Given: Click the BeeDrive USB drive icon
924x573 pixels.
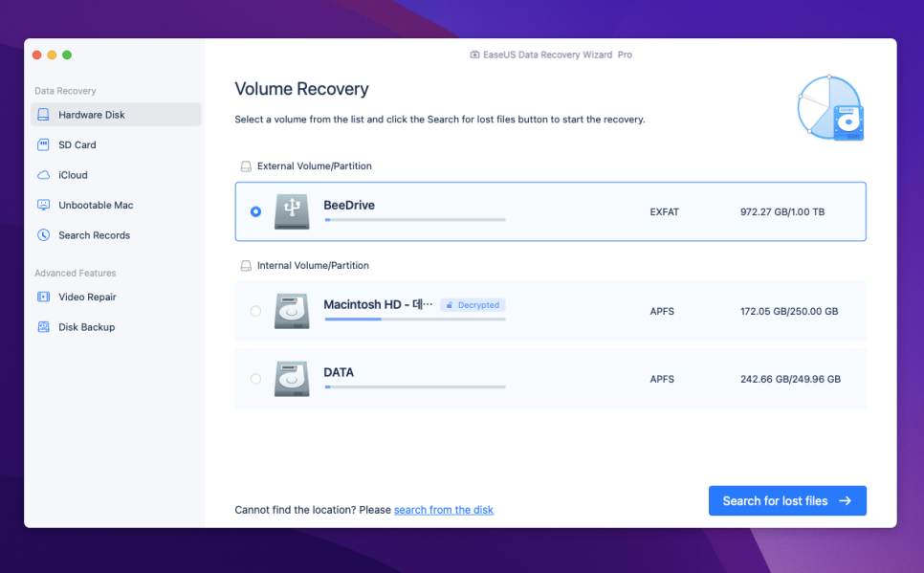Looking at the screenshot, I should click(x=292, y=211).
